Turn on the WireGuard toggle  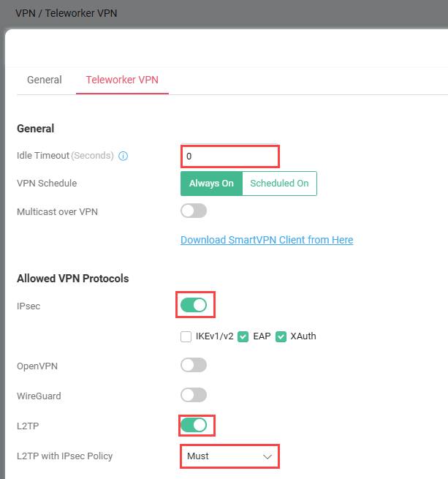coord(194,395)
